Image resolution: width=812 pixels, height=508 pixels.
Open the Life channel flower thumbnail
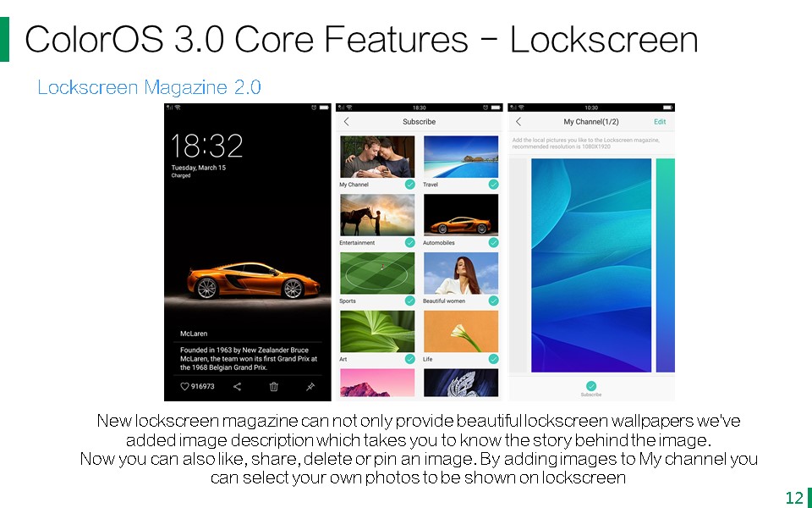point(461,332)
